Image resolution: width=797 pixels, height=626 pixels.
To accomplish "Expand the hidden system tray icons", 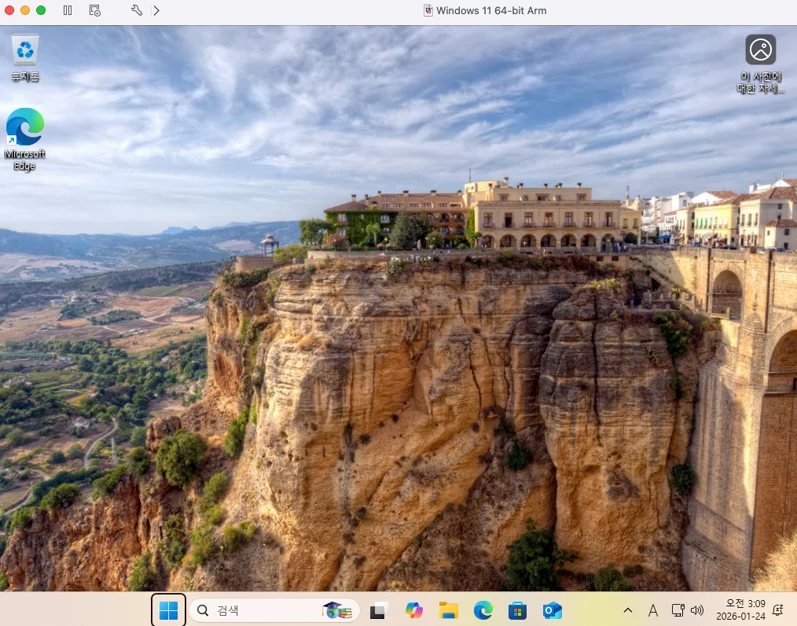I will (628, 610).
